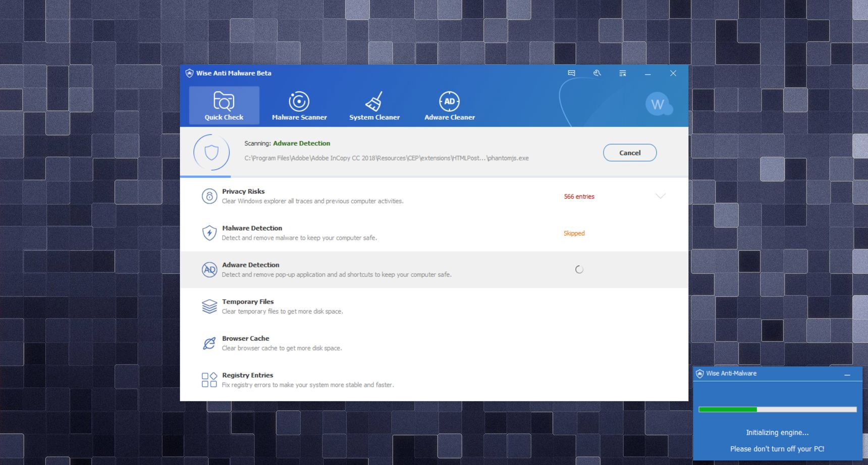Click the Malware Detection shield icon
This screenshot has width=868, height=465.
(209, 233)
